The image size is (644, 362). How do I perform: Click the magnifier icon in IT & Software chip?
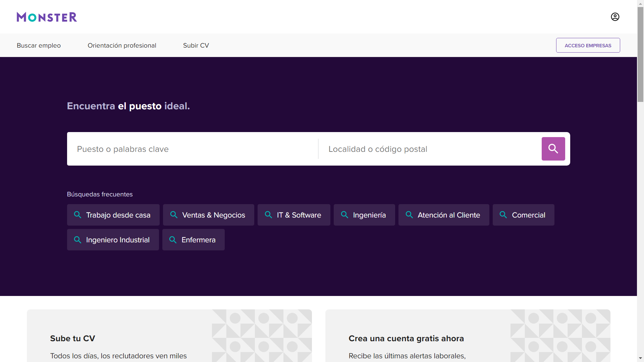click(x=268, y=215)
